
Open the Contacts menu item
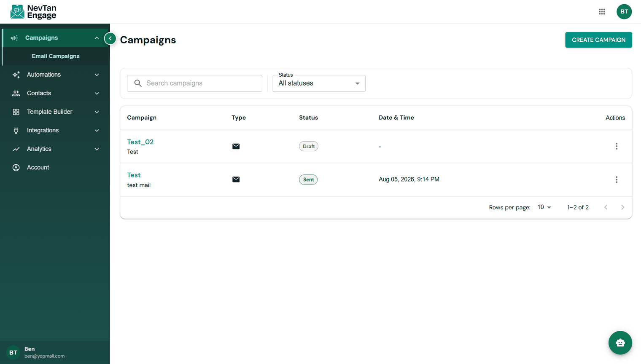(x=55, y=93)
